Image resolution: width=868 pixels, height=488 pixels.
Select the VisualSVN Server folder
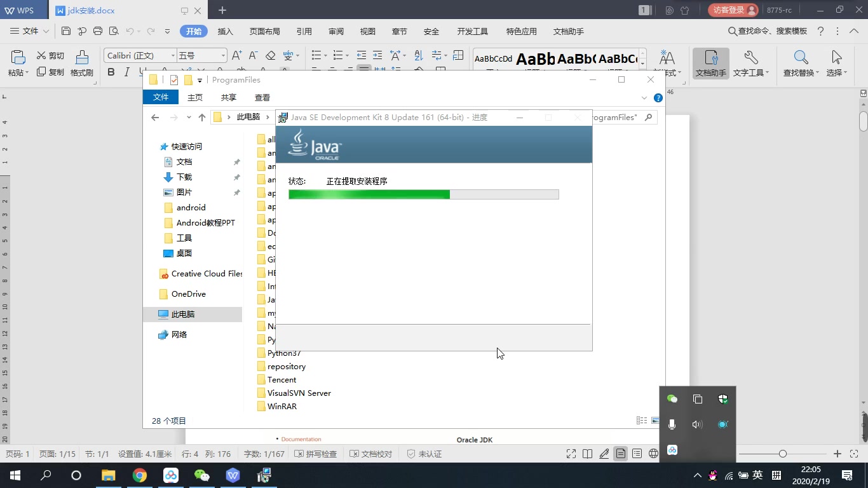(x=294, y=393)
